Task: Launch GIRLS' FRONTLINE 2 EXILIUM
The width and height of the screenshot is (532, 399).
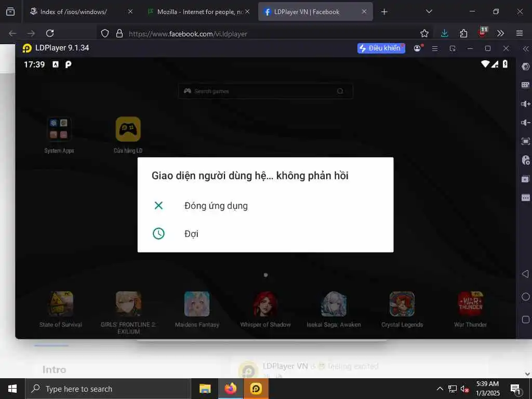Action: (x=129, y=313)
